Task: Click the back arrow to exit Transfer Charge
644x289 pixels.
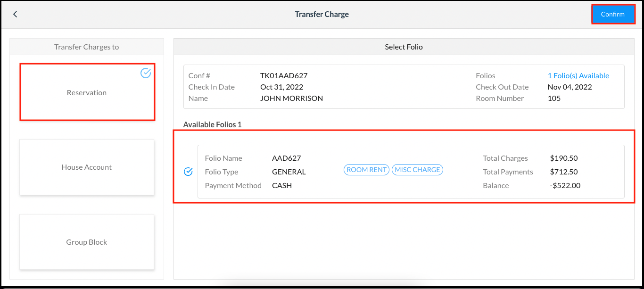Action: (x=15, y=14)
